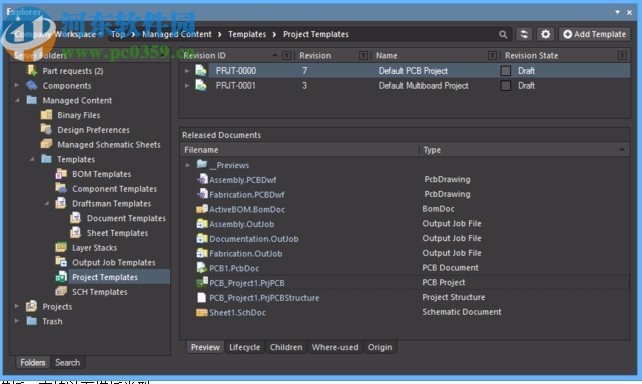Select PCB_Project1.PrjPCBStructure file row

tap(405, 298)
